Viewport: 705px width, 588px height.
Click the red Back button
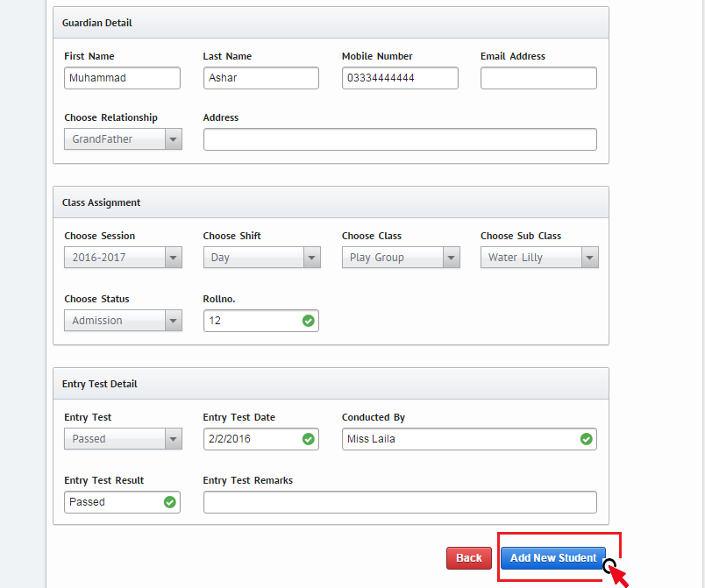[x=469, y=558]
